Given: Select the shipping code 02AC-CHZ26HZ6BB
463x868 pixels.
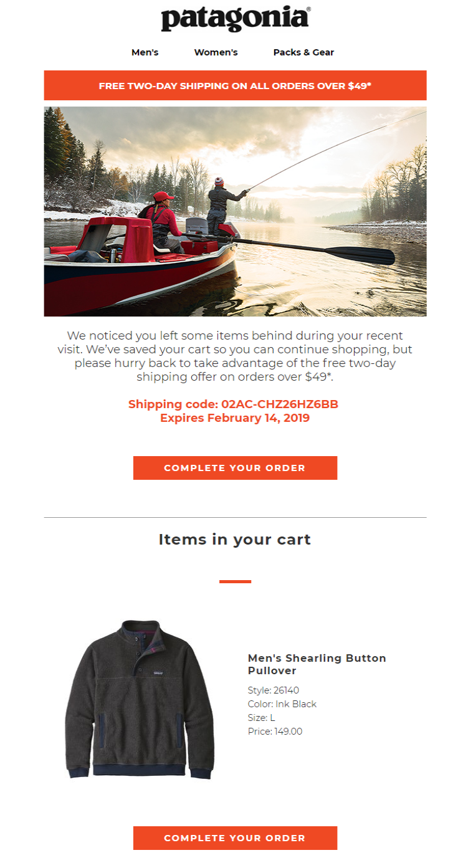Looking at the screenshot, I should click(x=234, y=404).
